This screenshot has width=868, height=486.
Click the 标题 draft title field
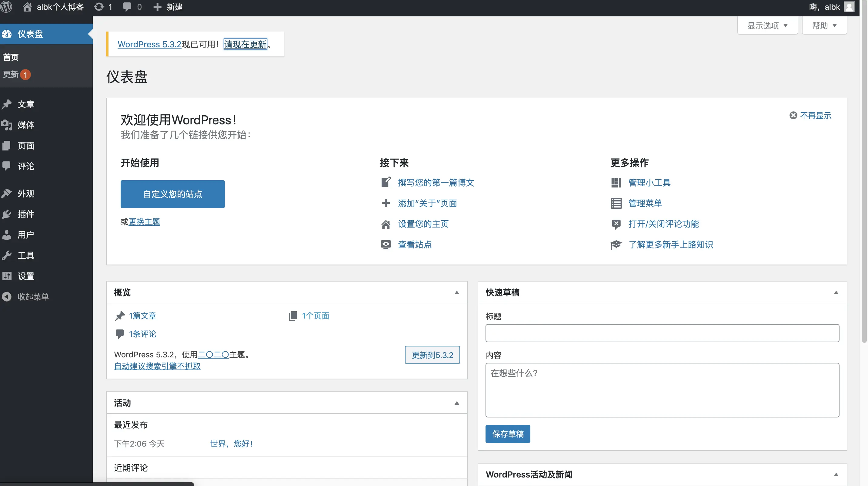(x=662, y=333)
